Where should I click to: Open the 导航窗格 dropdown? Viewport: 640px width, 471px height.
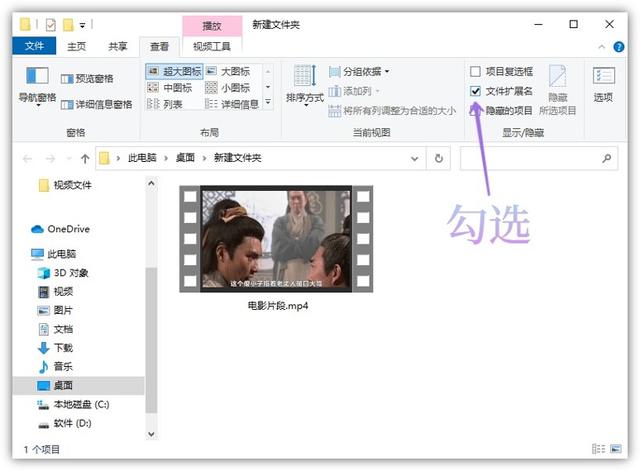tap(37, 87)
